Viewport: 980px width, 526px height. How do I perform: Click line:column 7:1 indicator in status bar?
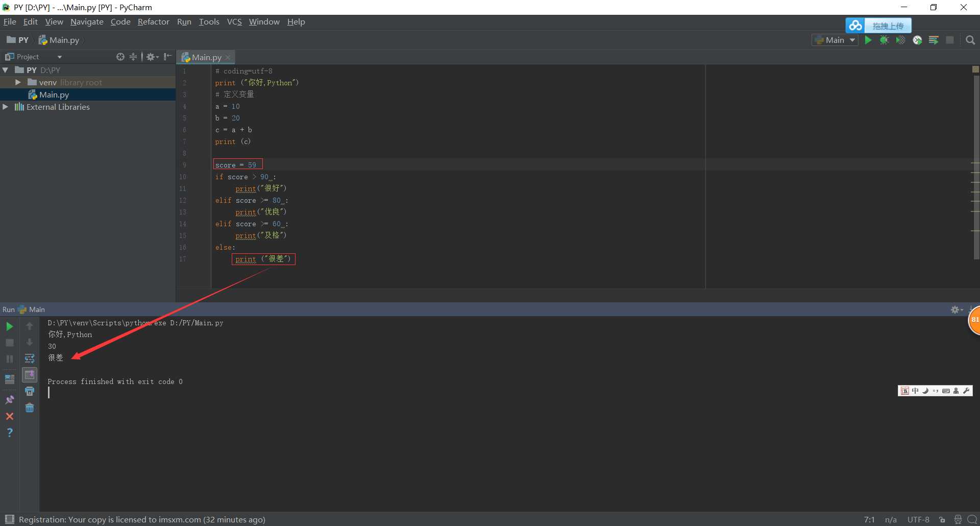pyautogui.click(x=869, y=519)
